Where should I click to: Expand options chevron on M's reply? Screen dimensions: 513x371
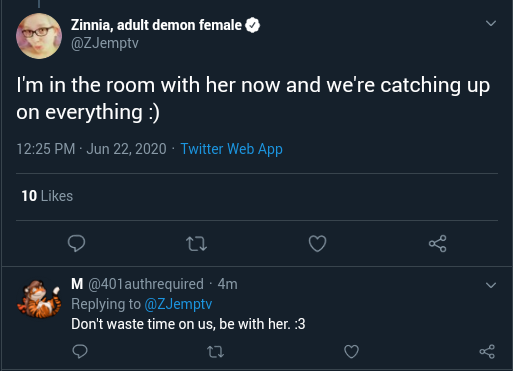(x=491, y=285)
